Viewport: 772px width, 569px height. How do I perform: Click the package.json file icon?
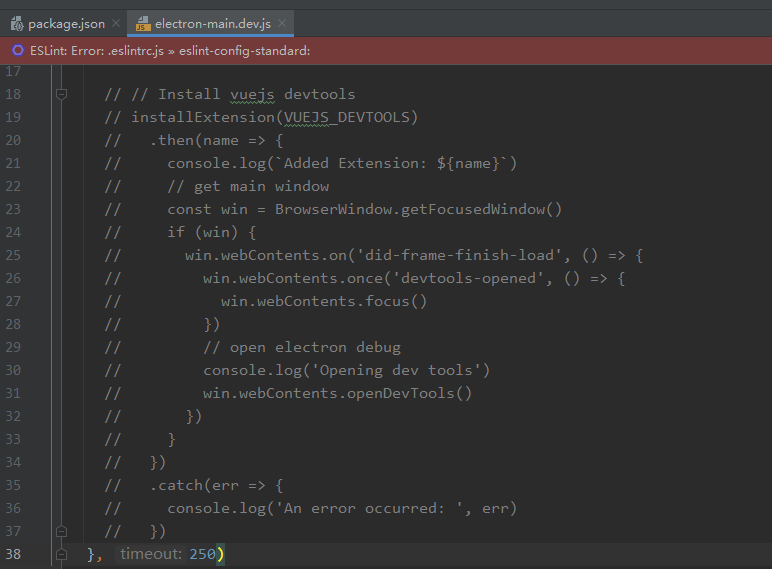coord(17,24)
